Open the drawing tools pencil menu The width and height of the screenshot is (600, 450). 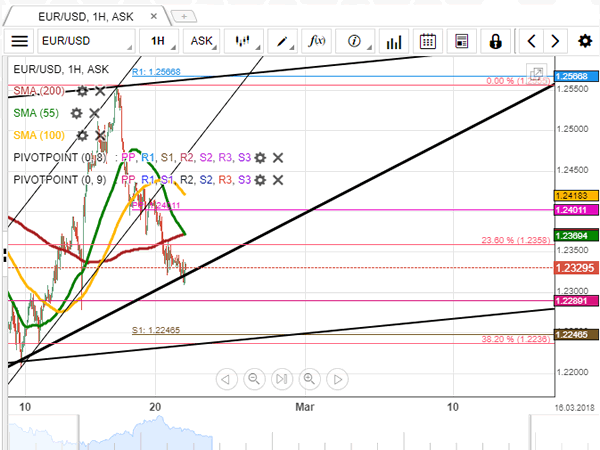pyautogui.click(x=285, y=41)
